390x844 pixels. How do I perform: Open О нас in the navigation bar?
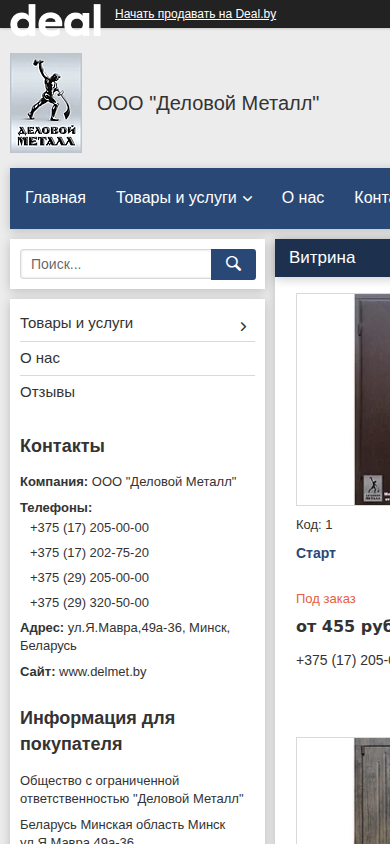(303, 198)
